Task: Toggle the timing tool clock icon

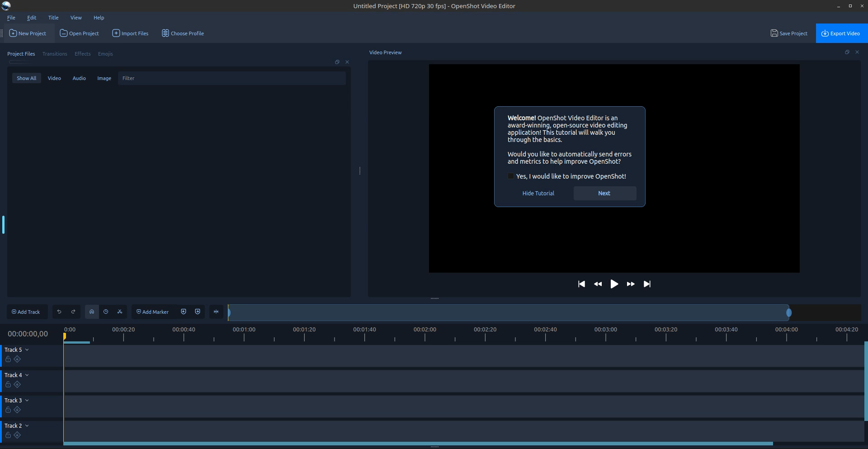Action: [x=106, y=312]
